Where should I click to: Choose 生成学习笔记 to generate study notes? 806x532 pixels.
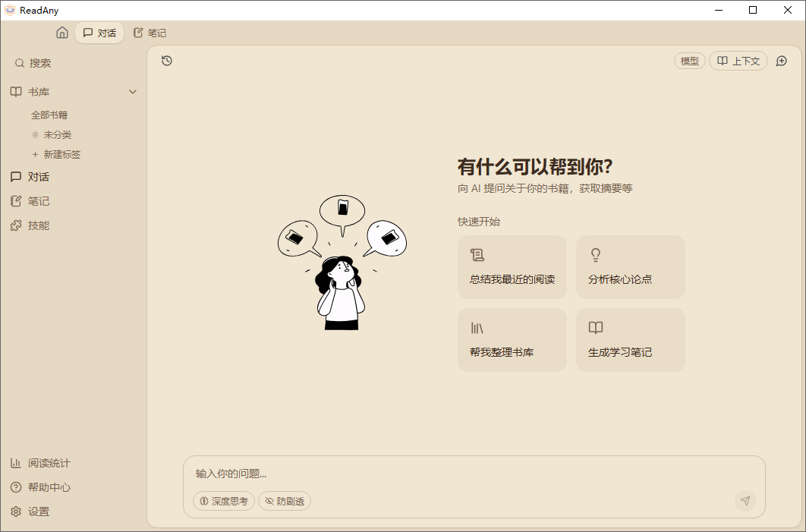pos(630,339)
